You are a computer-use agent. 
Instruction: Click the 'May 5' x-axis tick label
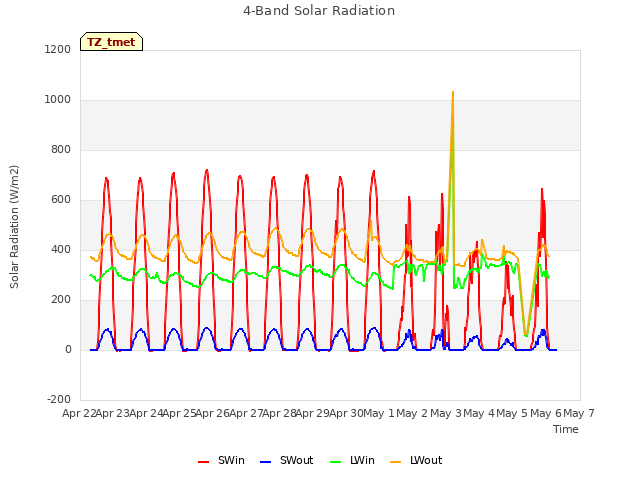point(513,413)
